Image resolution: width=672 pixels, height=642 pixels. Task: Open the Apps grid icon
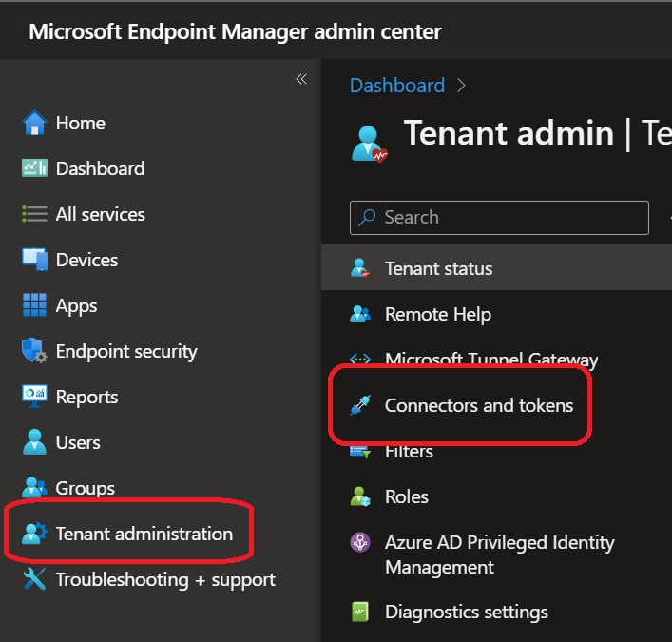(34, 305)
